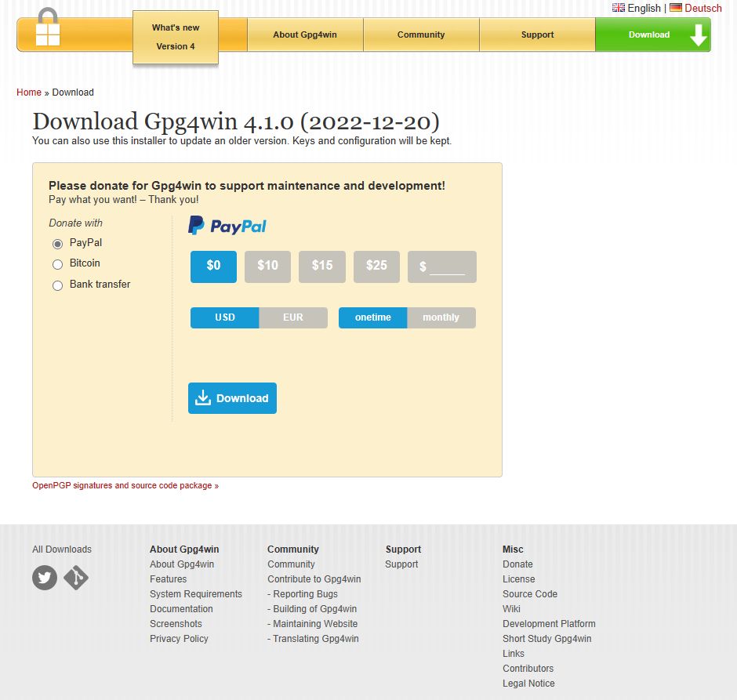Click the blue Download button
Image resolution: width=737 pixels, height=700 pixels.
pyautogui.click(x=232, y=398)
